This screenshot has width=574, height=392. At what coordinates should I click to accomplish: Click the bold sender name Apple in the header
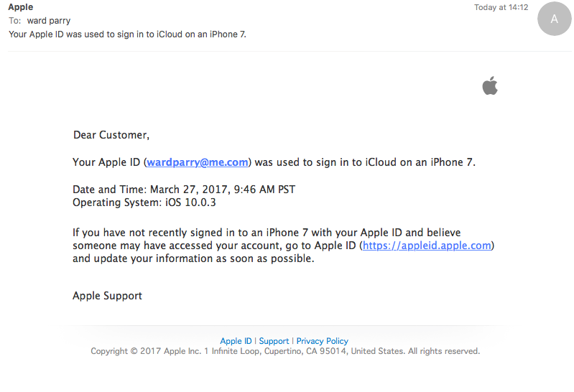click(x=21, y=7)
